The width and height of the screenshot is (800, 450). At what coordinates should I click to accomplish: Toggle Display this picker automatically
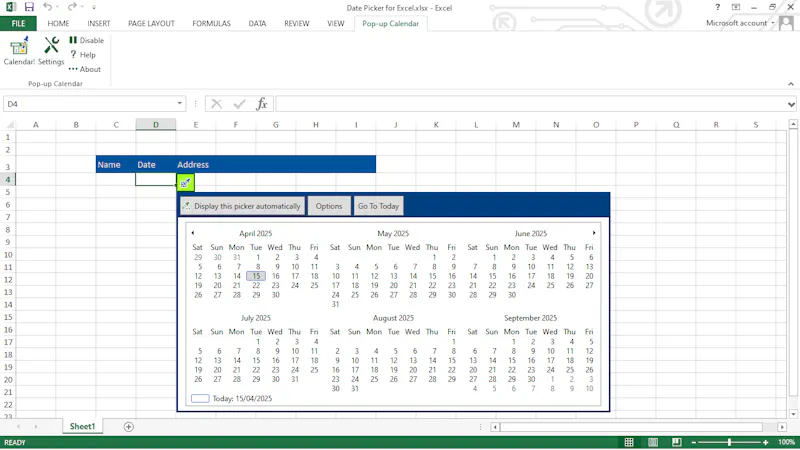click(x=242, y=206)
